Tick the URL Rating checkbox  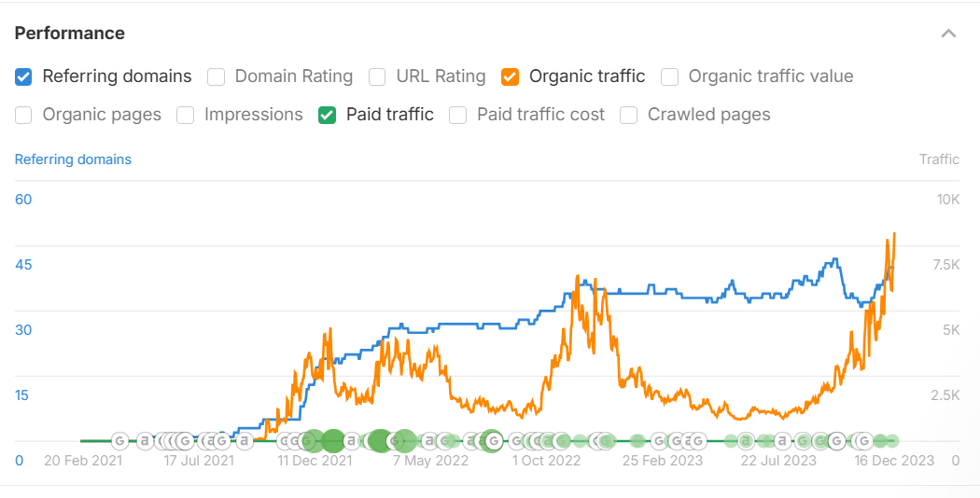click(377, 76)
